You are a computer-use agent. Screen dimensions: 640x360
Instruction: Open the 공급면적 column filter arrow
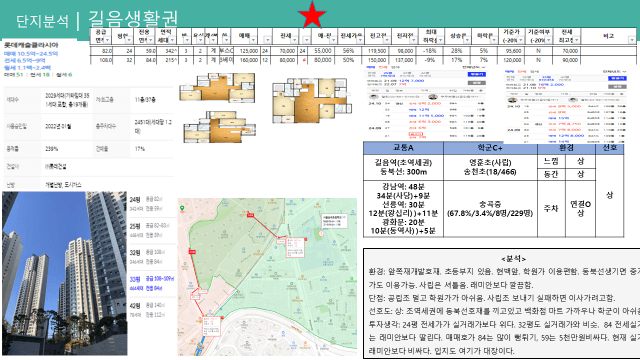(107, 40)
